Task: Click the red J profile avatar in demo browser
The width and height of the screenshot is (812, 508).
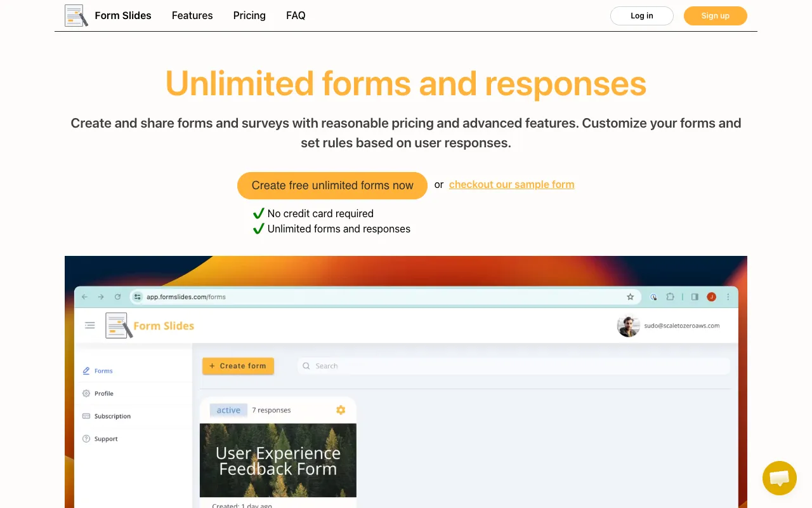Action: (x=712, y=297)
